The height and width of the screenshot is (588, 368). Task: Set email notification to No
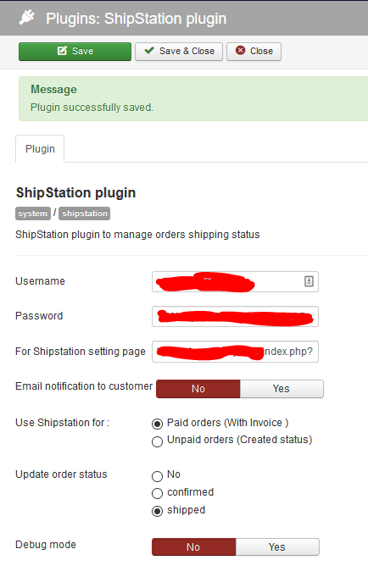(x=198, y=389)
